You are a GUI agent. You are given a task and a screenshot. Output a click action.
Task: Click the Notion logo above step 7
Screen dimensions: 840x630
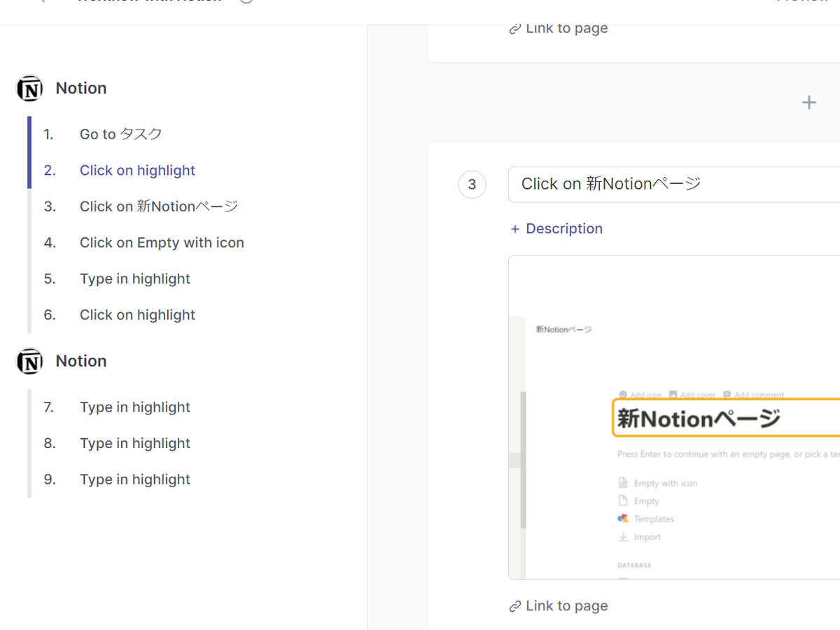pyautogui.click(x=30, y=362)
